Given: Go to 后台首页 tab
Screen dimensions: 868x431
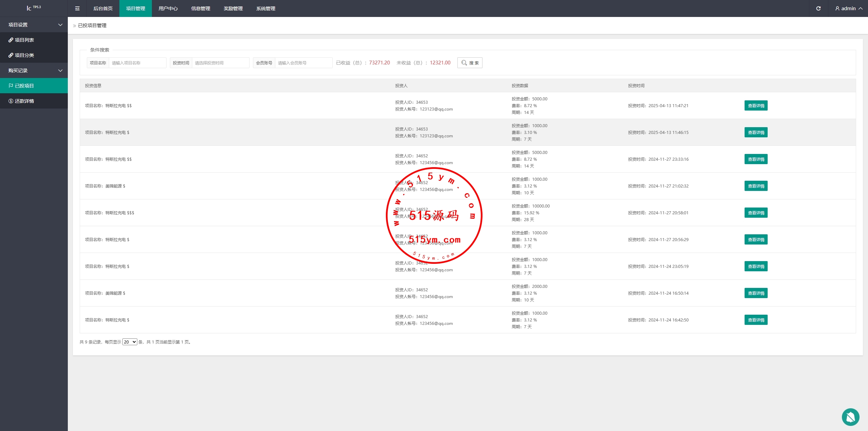Looking at the screenshot, I should [103, 8].
